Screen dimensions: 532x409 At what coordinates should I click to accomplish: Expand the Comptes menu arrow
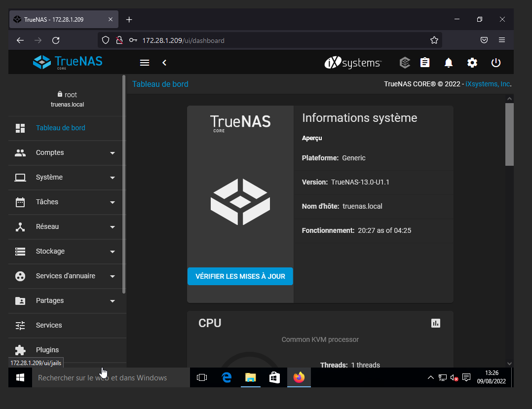(113, 153)
